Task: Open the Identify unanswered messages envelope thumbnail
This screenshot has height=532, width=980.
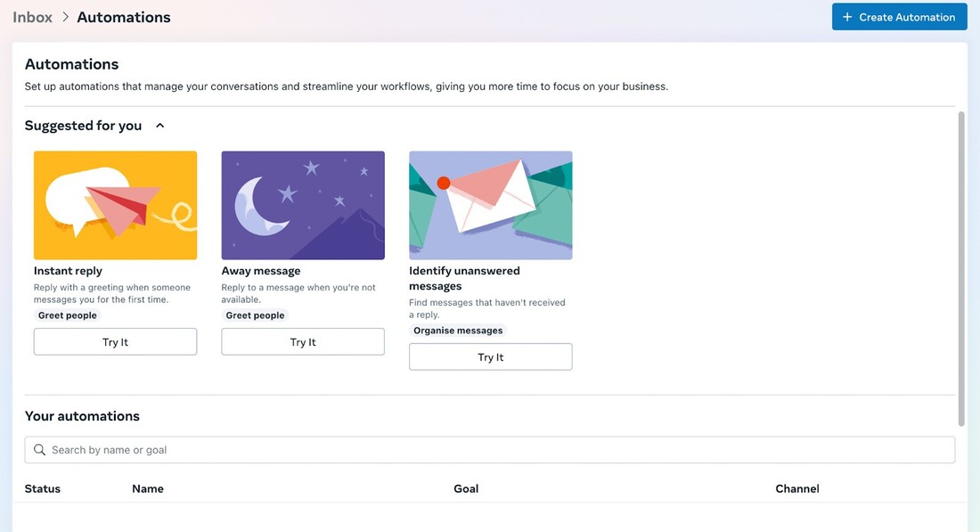Action: (x=491, y=205)
